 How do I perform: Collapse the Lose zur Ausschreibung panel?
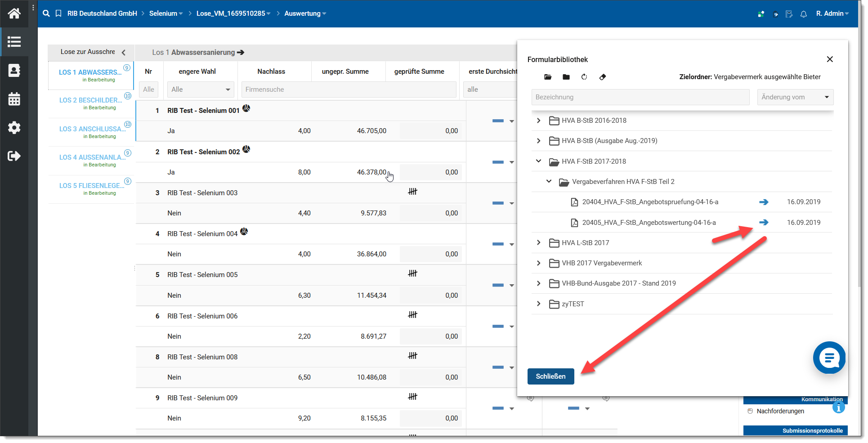click(124, 52)
